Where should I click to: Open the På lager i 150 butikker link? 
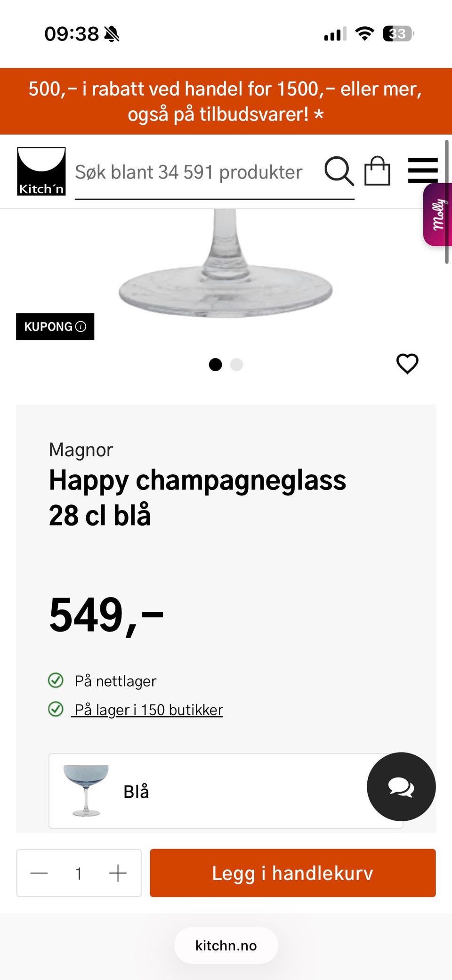tap(149, 710)
